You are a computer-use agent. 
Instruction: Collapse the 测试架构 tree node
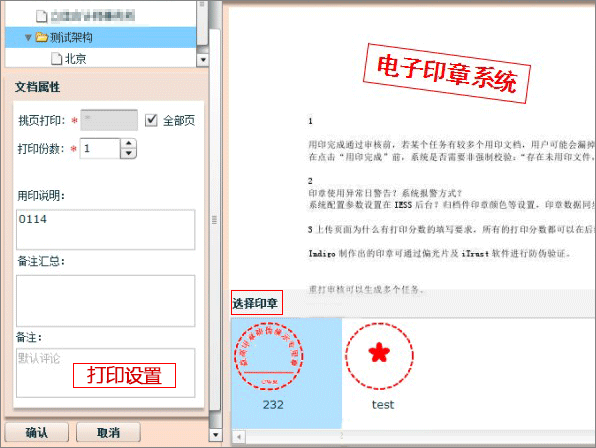point(28,38)
